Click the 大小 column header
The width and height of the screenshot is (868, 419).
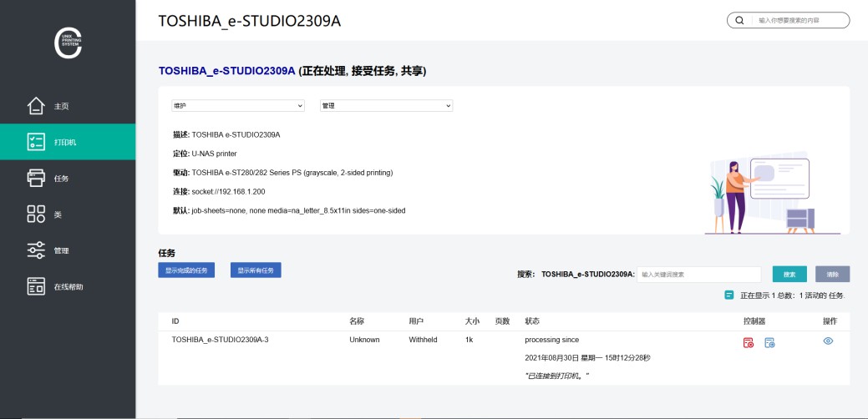(472, 321)
